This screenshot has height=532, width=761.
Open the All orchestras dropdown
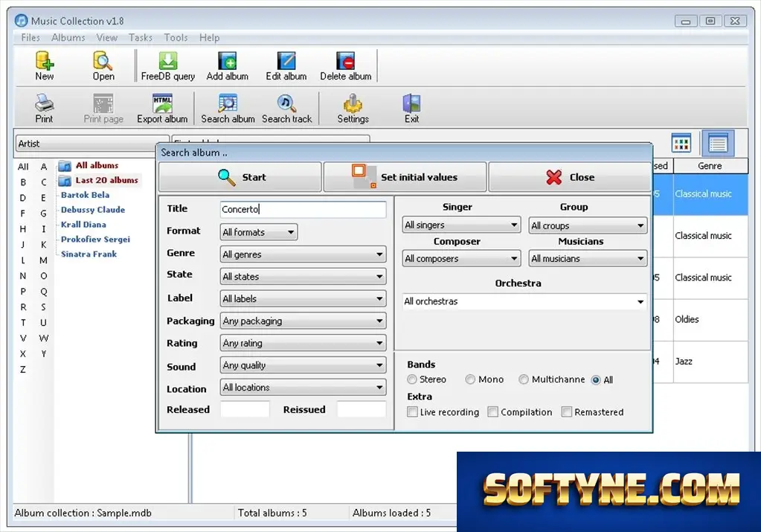tap(524, 301)
